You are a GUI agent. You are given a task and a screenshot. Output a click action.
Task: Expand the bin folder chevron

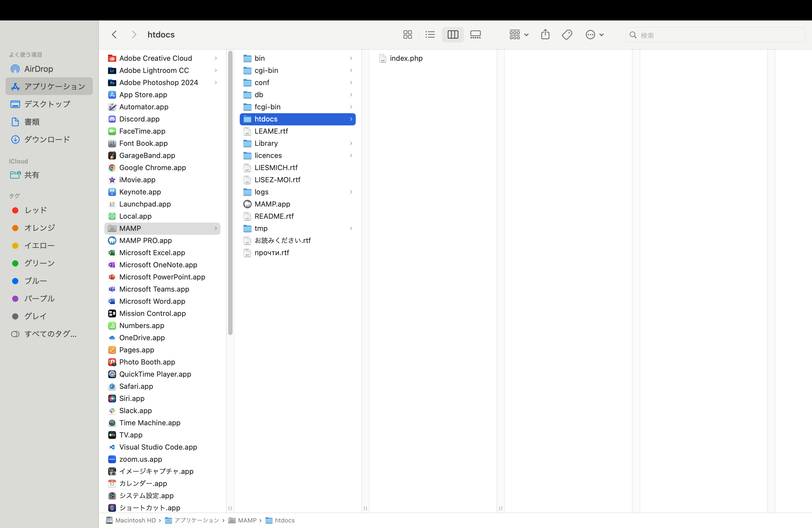tap(351, 58)
